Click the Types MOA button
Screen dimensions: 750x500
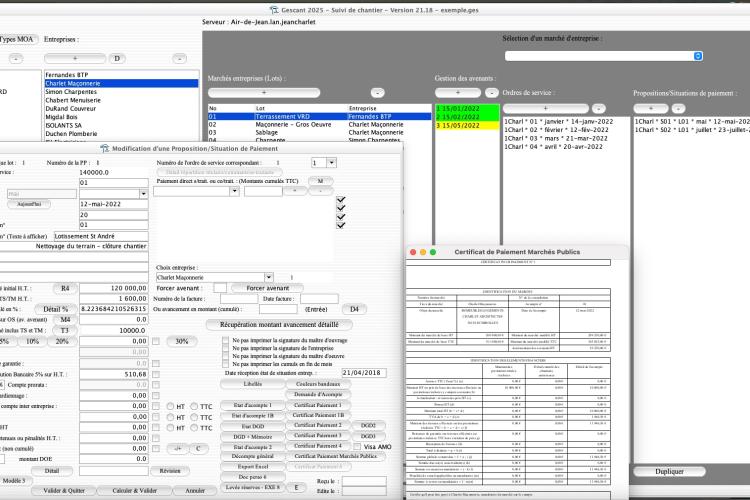coord(18,39)
